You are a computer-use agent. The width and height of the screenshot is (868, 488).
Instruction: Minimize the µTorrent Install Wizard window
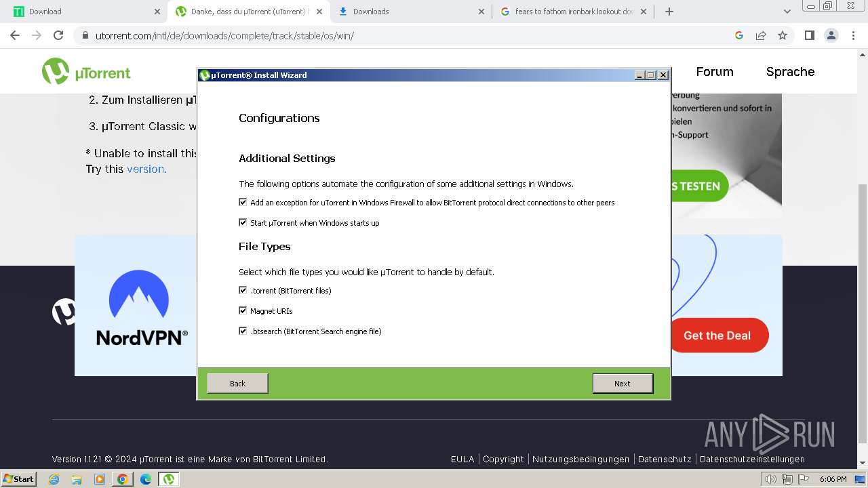[639, 75]
